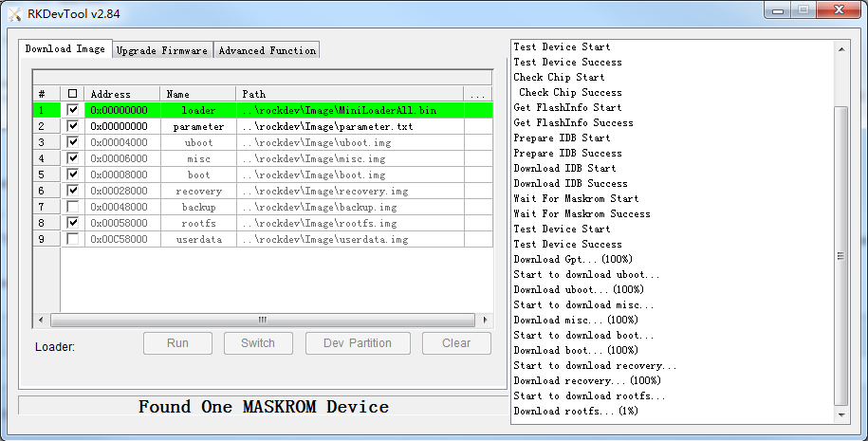This screenshot has height=441, width=868.
Task: Click the misc name cell
Action: (198, 158)
